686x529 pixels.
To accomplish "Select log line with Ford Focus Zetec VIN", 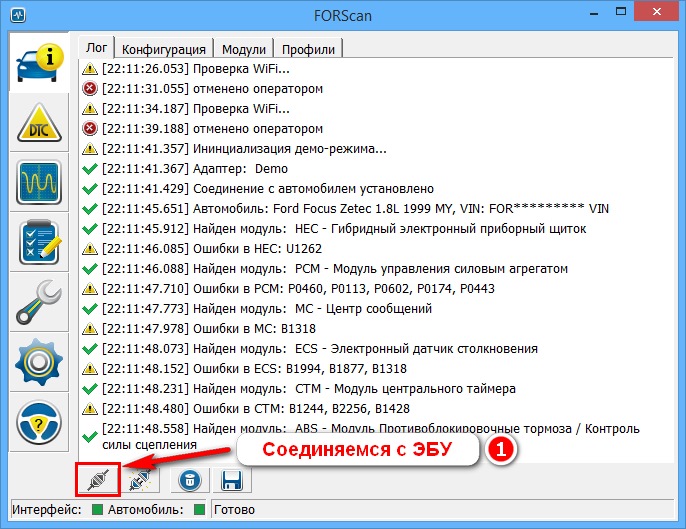I will click(x=376, y=209).
